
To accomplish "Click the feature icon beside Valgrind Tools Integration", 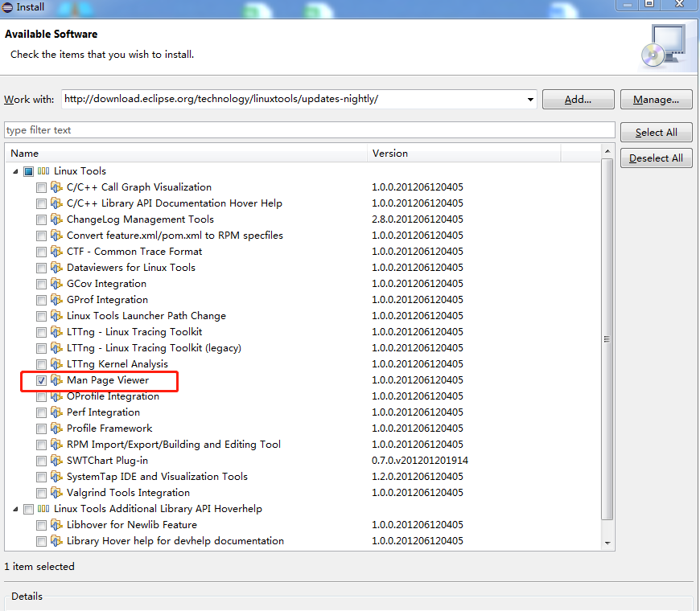I will point(56,492).
